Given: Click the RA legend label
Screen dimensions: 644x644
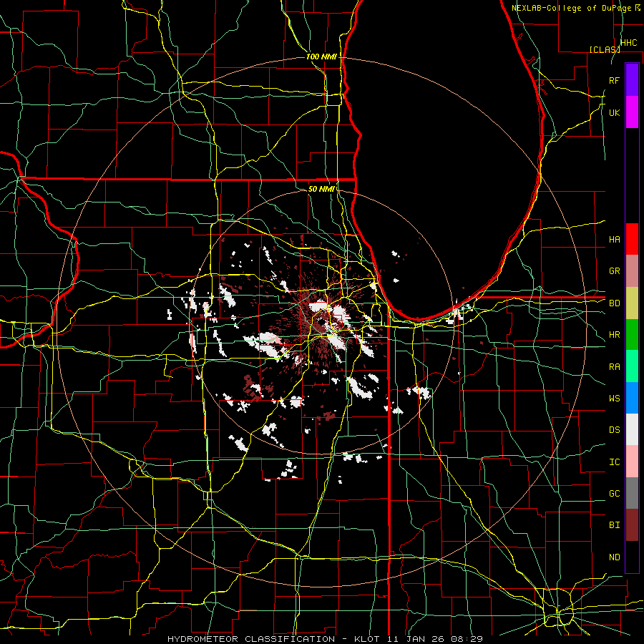Looking at the screenshot, I should pyautogui.click(x=614, y=367).
